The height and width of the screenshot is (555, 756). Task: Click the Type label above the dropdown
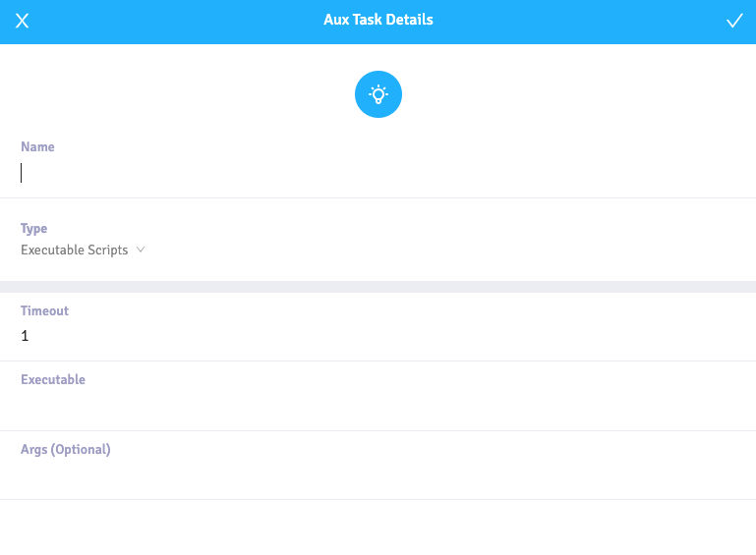[x=33, y=228]
